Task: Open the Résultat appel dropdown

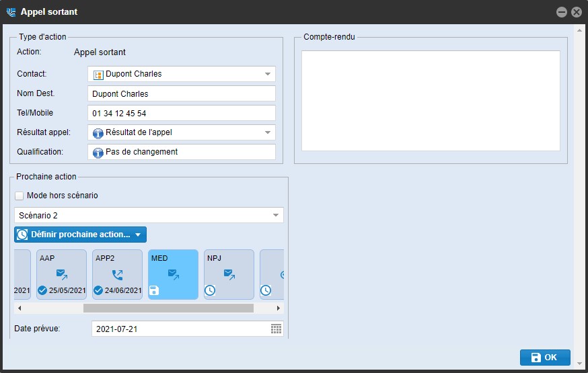Action: tap(267, 132)
